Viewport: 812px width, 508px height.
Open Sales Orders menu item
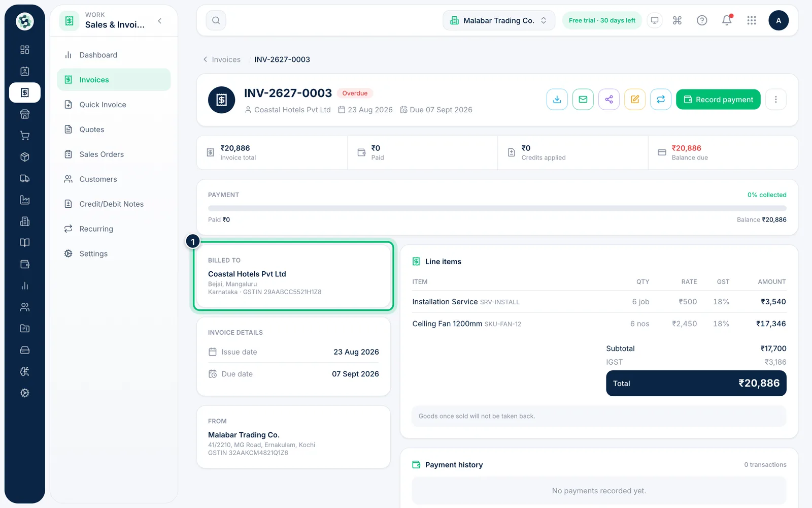click(114, 154)
